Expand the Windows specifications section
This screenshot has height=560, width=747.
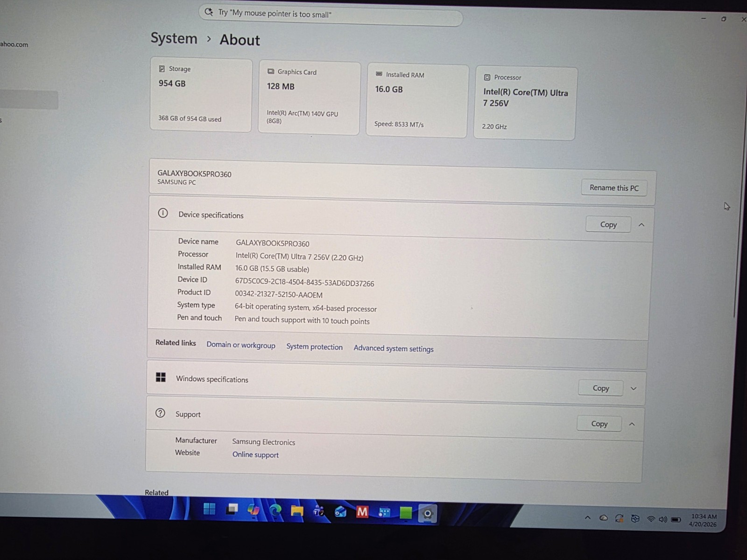click(x=634, y=388)
